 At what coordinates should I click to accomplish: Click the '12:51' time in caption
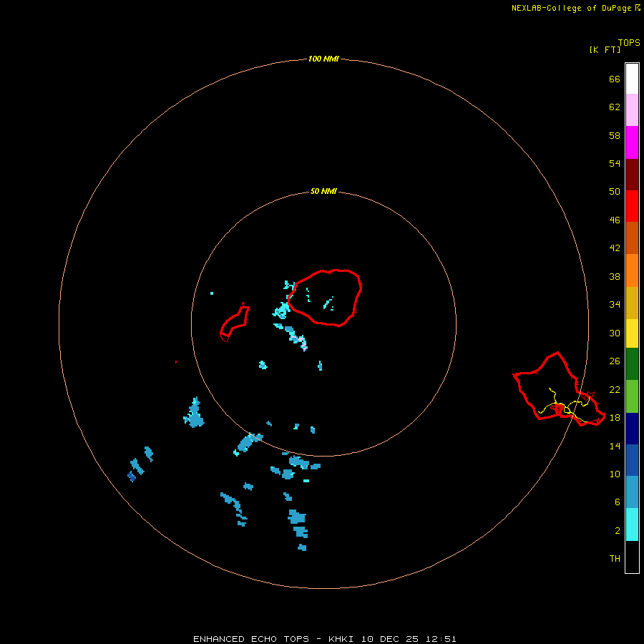tap(441, 639)
